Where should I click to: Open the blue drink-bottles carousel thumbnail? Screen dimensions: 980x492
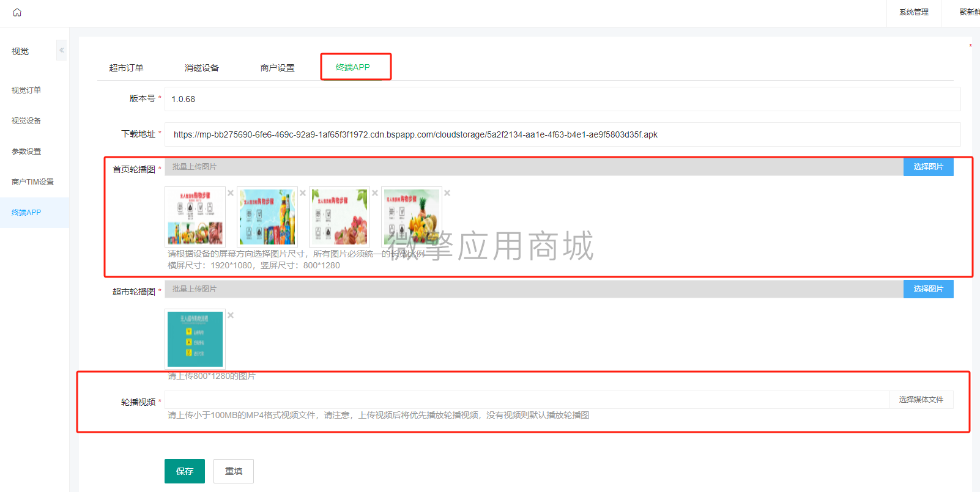(267, 217)
